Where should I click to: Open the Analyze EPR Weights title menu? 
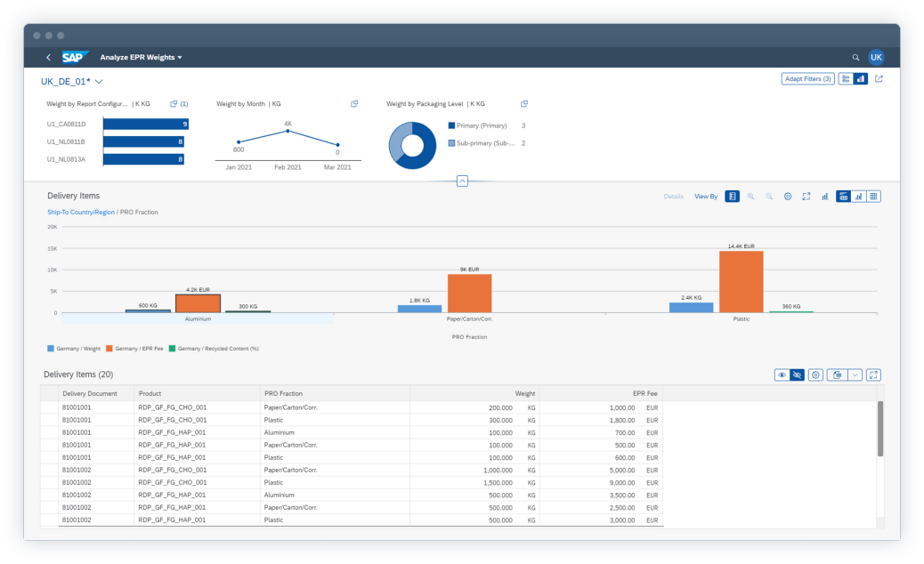tap(141, 58)
